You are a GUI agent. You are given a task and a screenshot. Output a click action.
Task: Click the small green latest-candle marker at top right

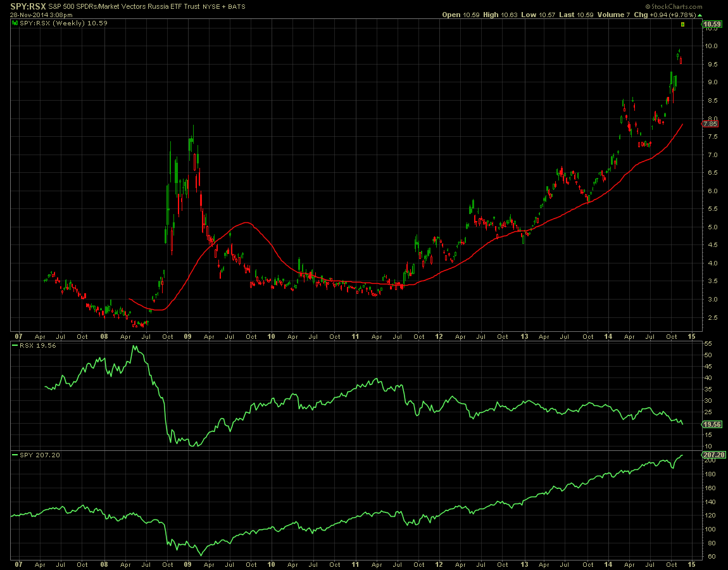click(682, 24)
